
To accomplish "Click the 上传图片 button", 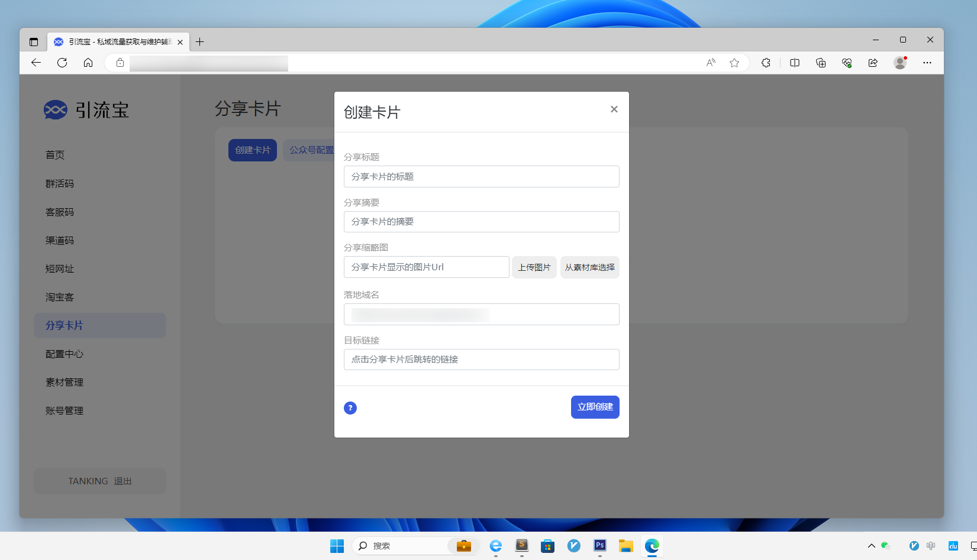I will click(x=534, y=267).
